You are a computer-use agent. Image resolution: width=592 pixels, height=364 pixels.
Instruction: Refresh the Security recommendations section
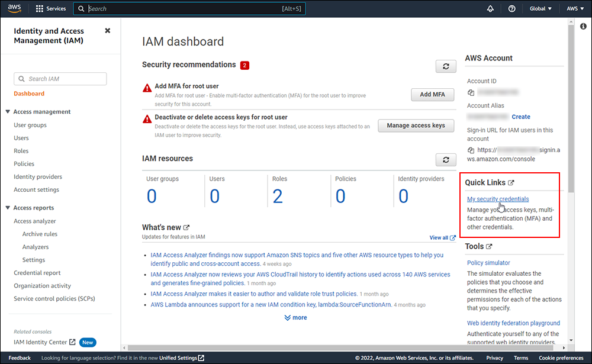point(446,66)
